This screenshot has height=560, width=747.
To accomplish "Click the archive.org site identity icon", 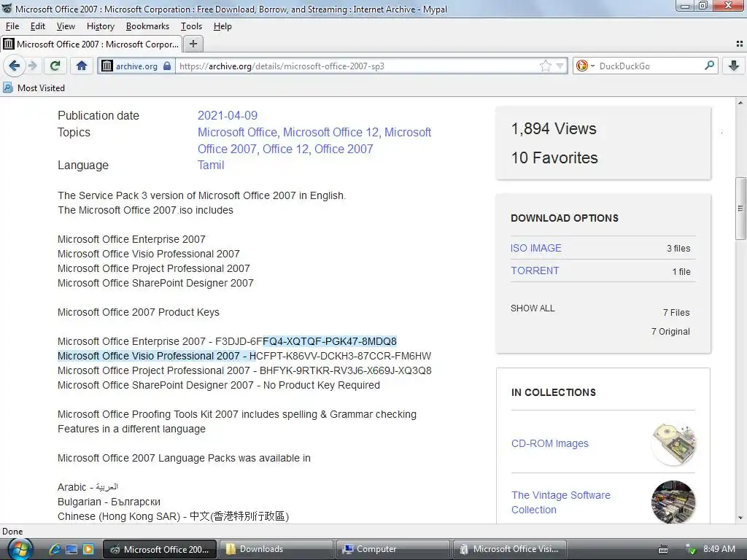I will 136,66.
